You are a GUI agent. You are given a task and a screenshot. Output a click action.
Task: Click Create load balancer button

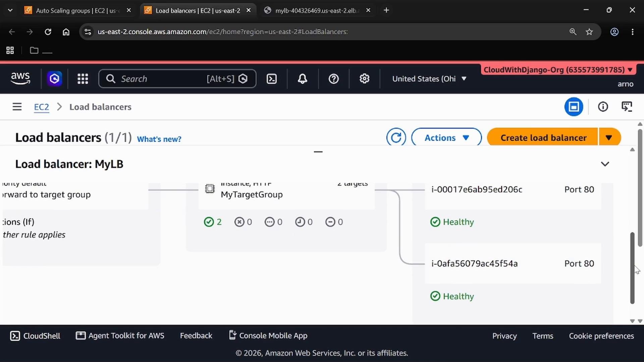(x=543, y=137)
